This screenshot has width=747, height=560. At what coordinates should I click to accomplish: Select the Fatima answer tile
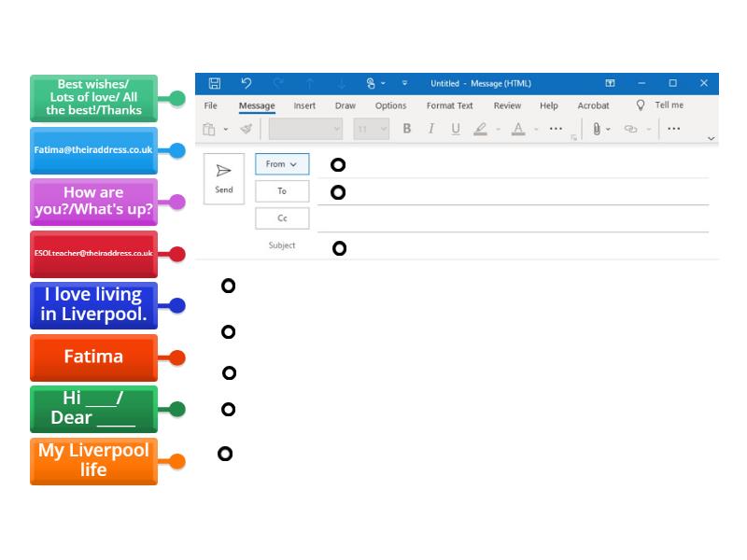coord(93,357)
